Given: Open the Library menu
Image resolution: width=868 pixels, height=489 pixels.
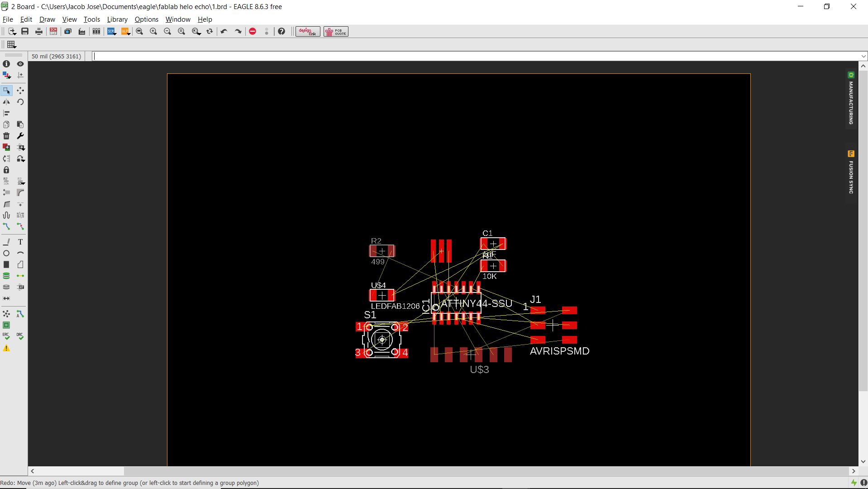Looking at the screenshot, I should [x=117, y=19].
